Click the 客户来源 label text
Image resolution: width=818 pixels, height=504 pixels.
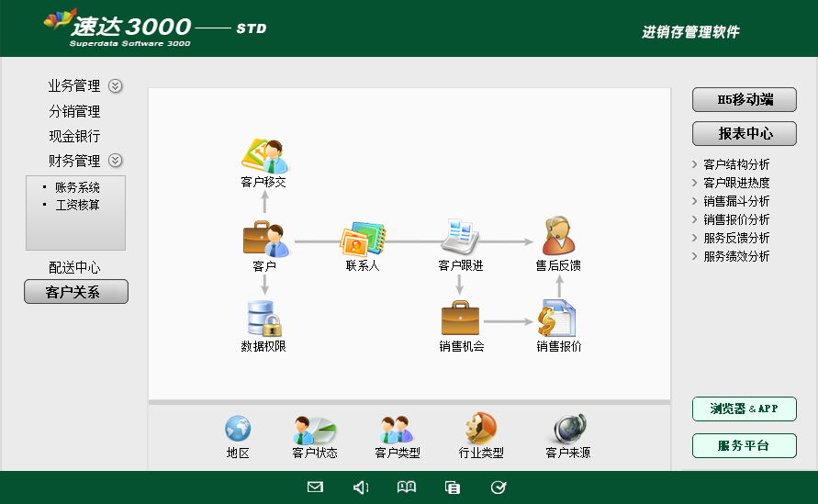click(568, 453)
